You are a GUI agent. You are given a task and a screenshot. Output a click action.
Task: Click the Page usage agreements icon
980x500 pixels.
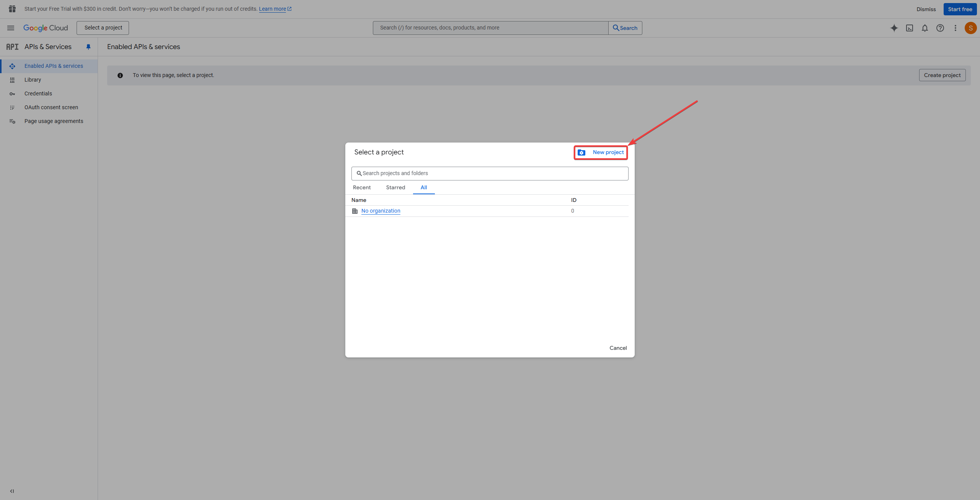tap(12, 121)
